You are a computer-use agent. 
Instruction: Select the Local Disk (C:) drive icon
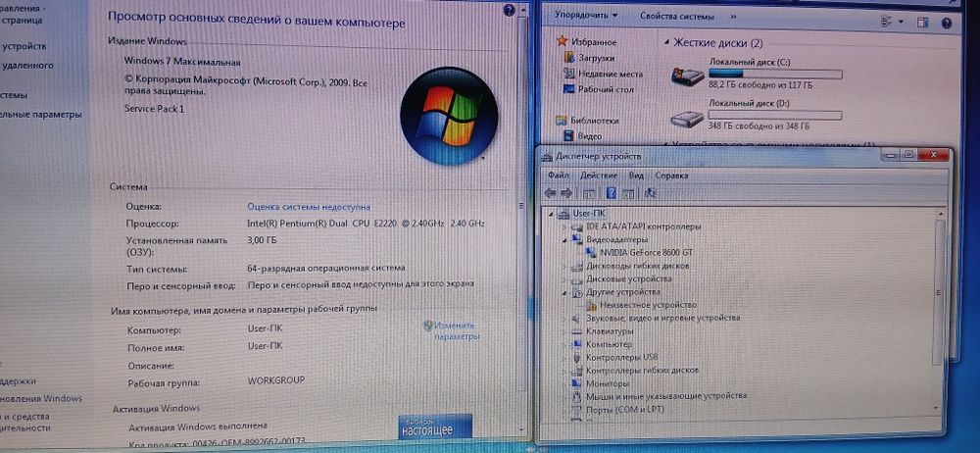687,76
